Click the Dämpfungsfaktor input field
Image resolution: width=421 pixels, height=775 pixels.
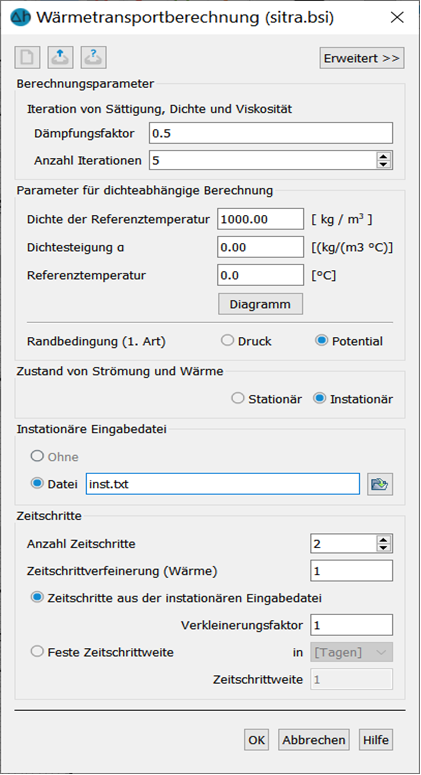click(271, 133)
